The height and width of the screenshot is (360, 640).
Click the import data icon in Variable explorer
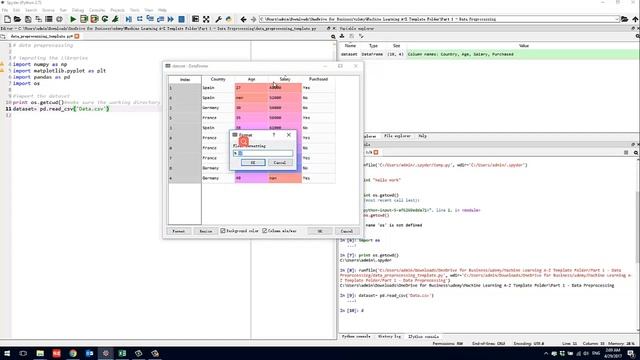pyautogui.click(x=342, y=36)
